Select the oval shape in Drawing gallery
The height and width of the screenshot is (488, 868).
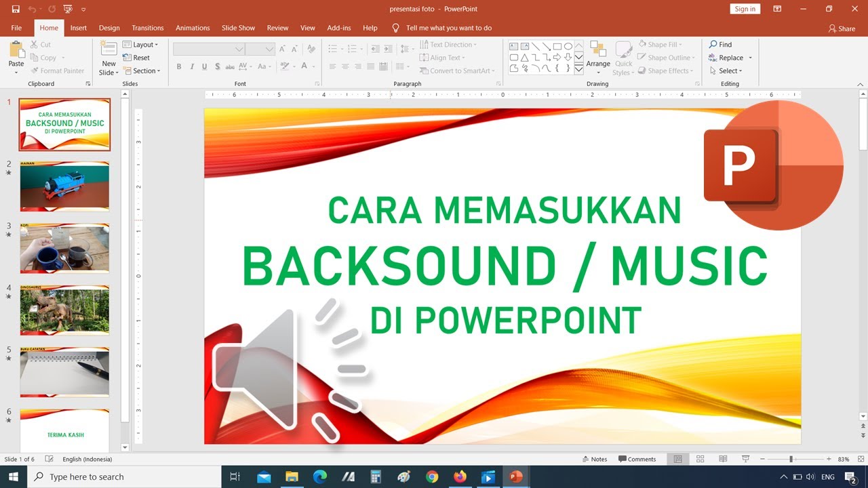click(x=568, y=46)
